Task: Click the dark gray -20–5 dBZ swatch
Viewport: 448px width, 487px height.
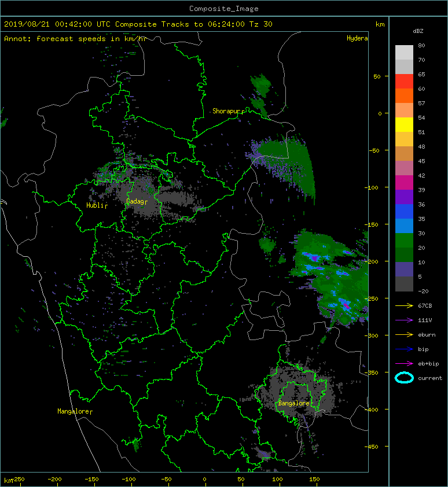Action: (404, 284)
